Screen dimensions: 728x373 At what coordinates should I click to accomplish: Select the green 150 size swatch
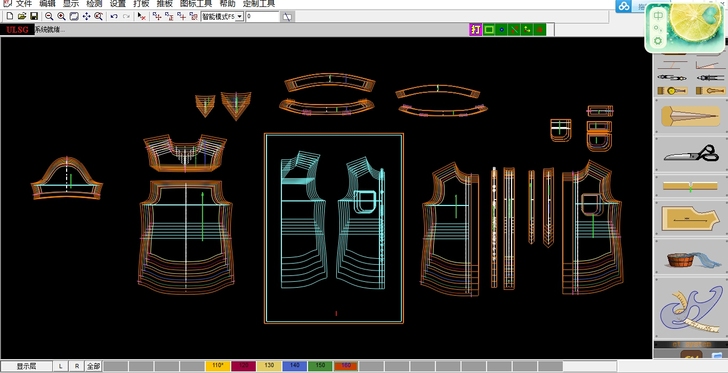(x=320, y=366)
